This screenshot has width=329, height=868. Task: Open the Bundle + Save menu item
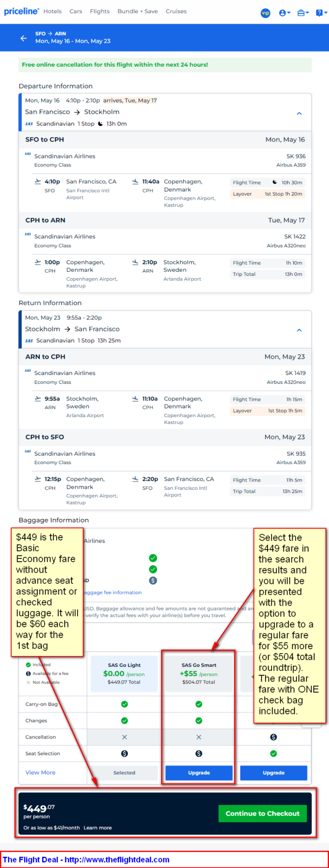click(x=137, y=11)
